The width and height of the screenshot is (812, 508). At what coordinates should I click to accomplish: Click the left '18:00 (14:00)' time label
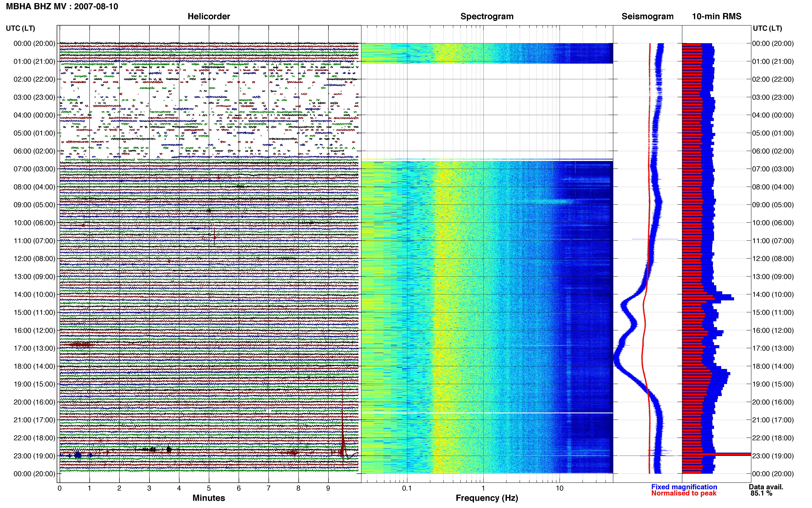point(34,367)
